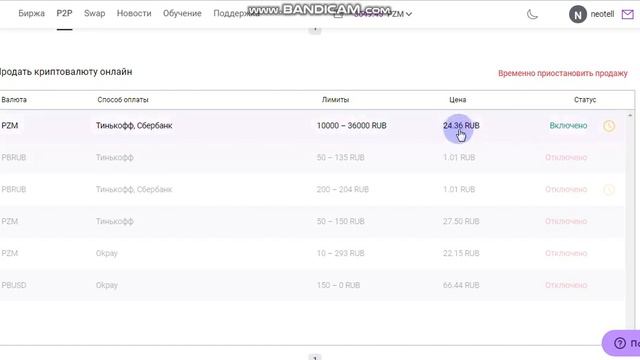640x360 pixels.
Task: Click the 10 – 293 RUB limits cell
Action: coord(340,253)
